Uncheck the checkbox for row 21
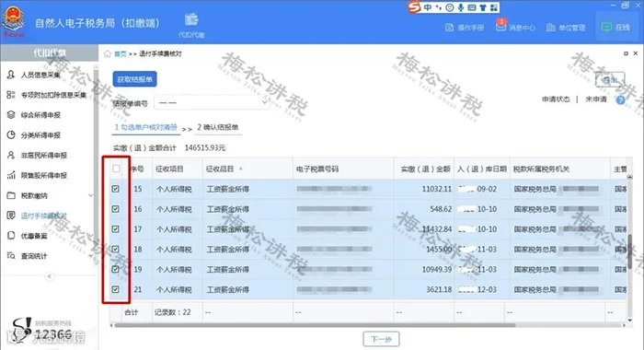This screenshot has width=644, height=350. (115, 289)
